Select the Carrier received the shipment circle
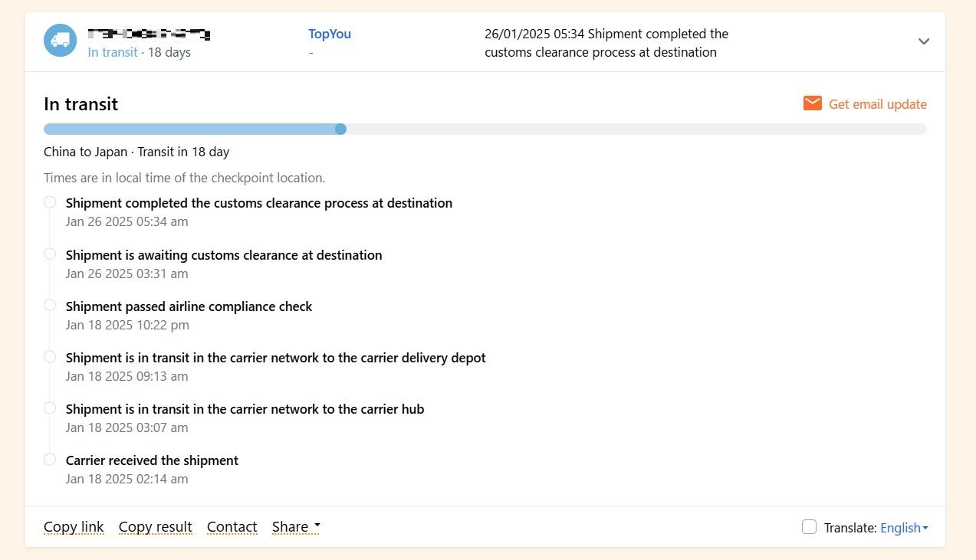 (50, 460)
